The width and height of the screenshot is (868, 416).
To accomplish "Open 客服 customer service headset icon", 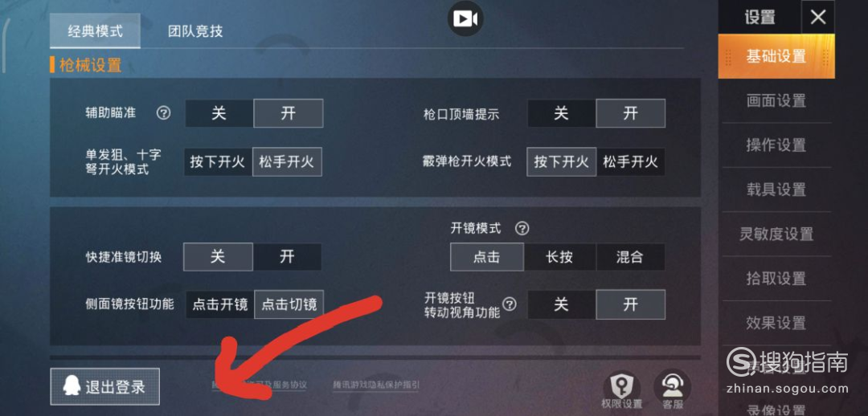I will tap(671, 384).
